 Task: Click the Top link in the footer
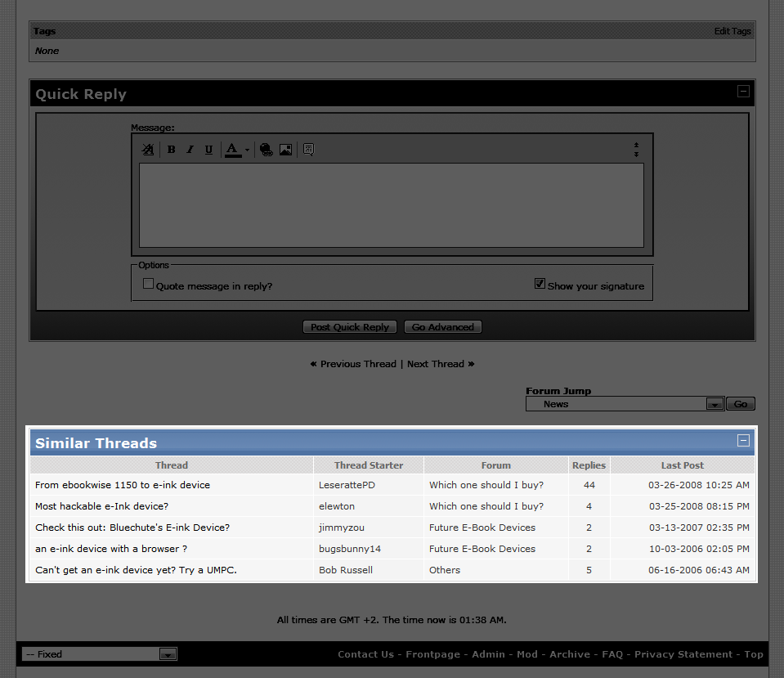754,654
